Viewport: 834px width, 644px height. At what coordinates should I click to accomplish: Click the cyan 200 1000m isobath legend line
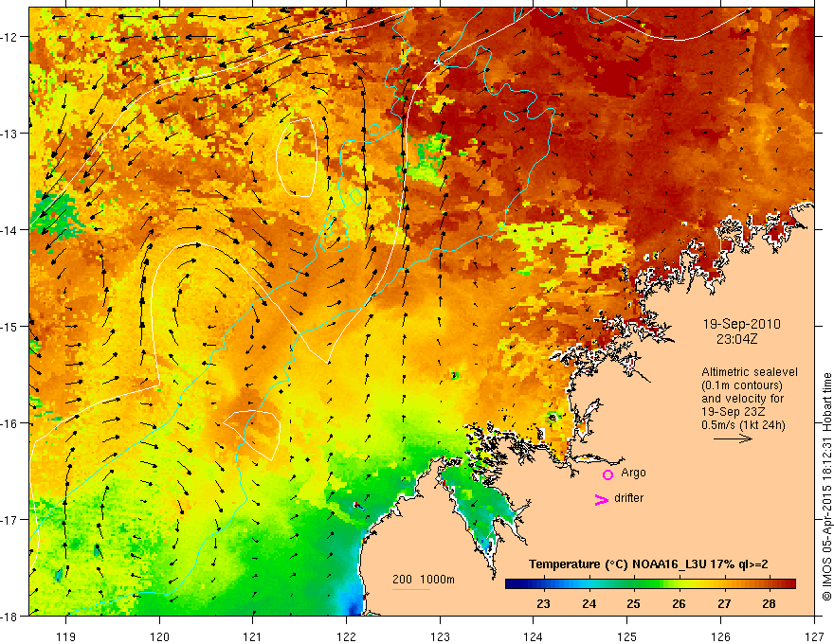point(411,589)
